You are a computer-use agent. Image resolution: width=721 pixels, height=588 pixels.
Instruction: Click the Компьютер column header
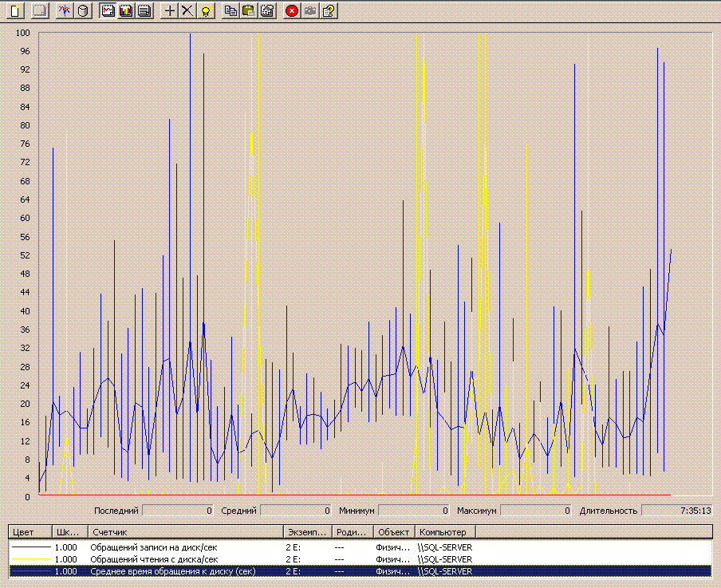click(444, 531)
